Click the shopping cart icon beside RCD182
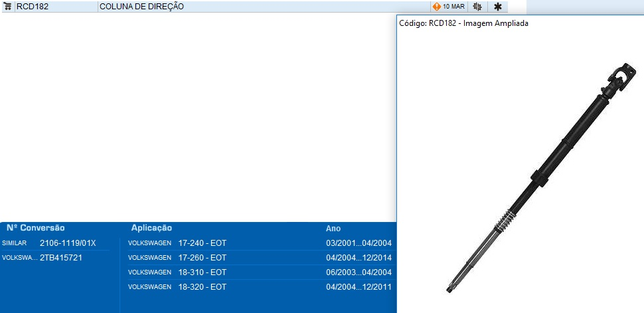The image size is (644, 313). [x=8, y=7]
